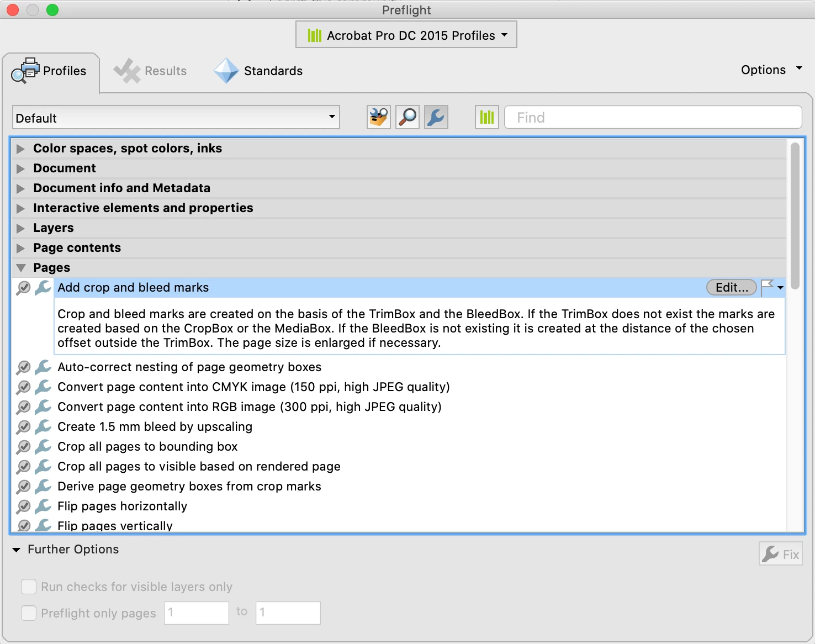Viewport: 815px width, 644px height.
Task: Click check icon for Flip pages horizontally
Action: (23, 506)
